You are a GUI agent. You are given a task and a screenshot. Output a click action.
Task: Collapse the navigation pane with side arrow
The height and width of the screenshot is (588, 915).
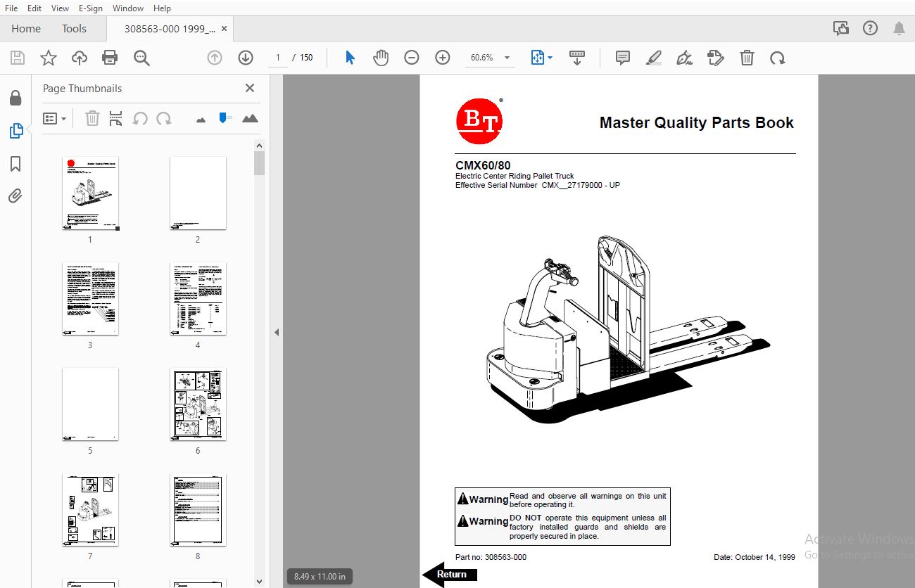pyautogui.click(x=277, y=332)
